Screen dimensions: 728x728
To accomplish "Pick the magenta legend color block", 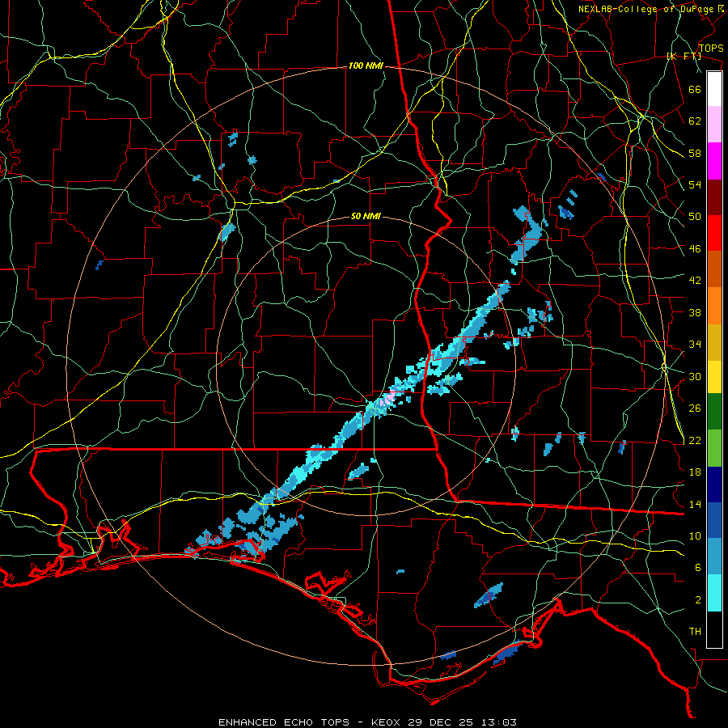I will pyautogui.click(x=714, y=161).
